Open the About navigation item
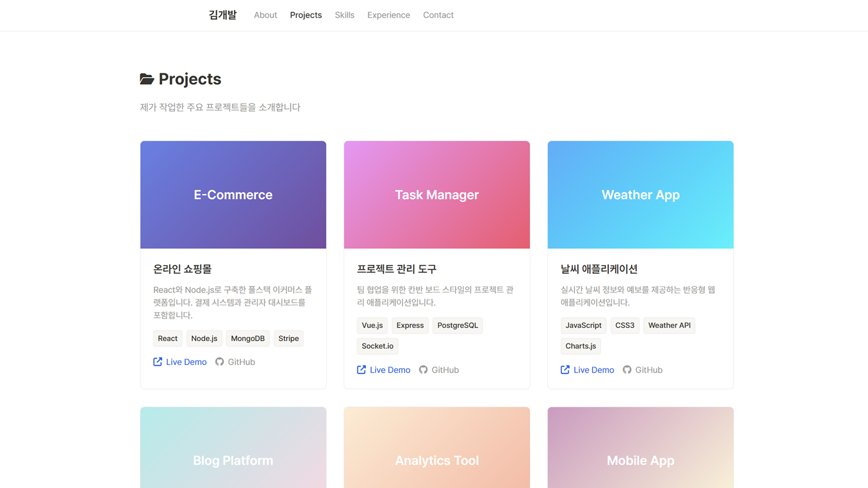The height and width of the screenshot is (488, 868). pyautogui.click(x=265, y=15)
